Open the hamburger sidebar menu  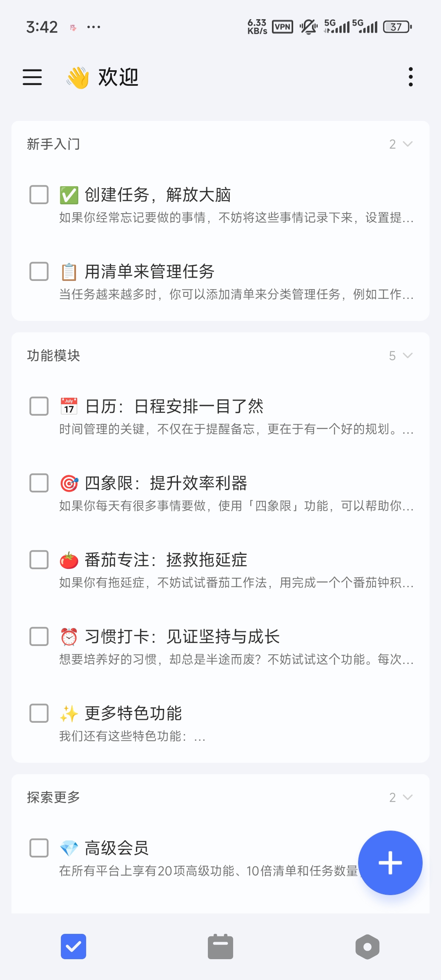[32, 77]
